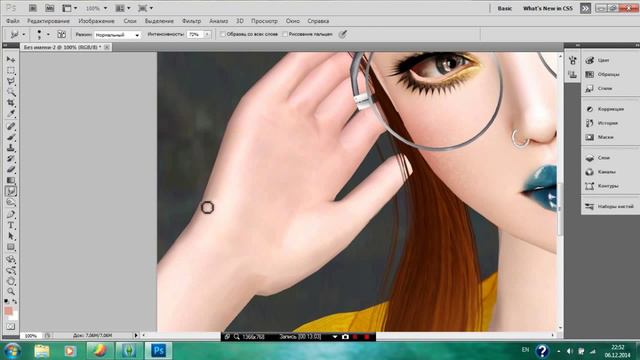The image size is (640, 360).
Task: Select the History Brush tool
Action: click(x=11, y=158)
